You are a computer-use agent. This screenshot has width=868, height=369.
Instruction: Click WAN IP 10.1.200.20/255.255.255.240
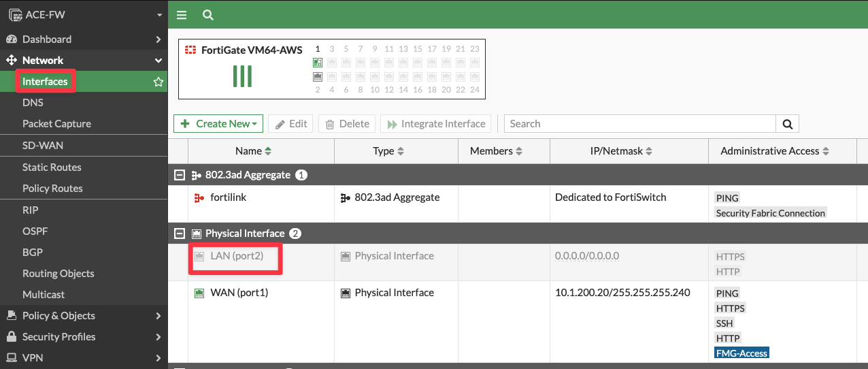622,293
